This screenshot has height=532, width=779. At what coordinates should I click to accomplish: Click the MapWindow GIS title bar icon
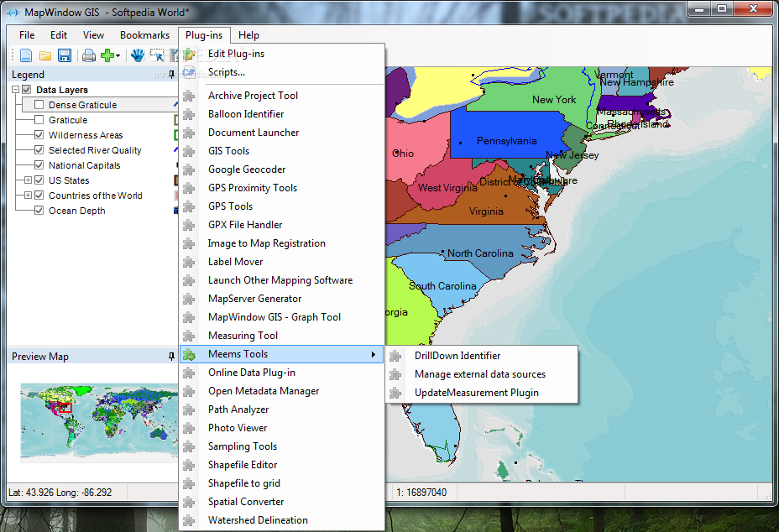[x=13, y=13]
